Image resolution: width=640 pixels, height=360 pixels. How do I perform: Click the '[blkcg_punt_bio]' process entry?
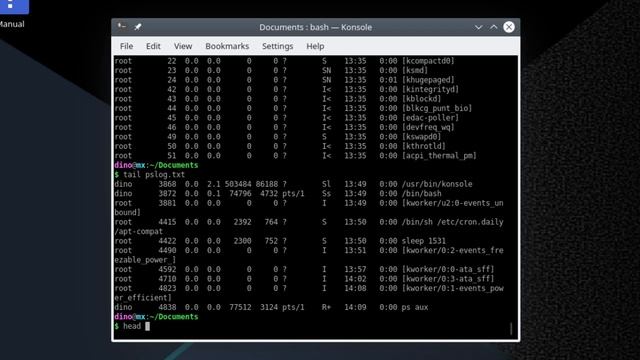[437, 108]
